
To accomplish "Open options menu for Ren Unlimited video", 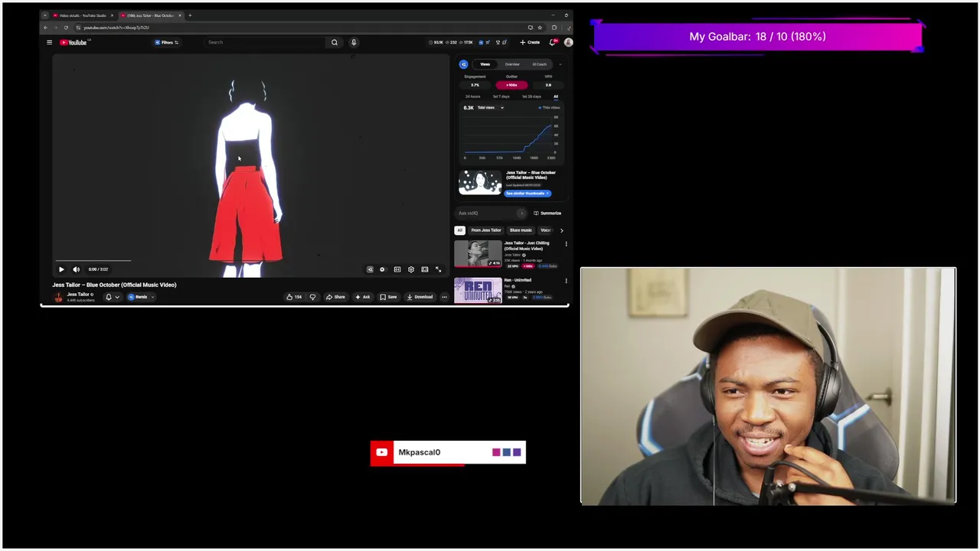I will pos(566,281).
